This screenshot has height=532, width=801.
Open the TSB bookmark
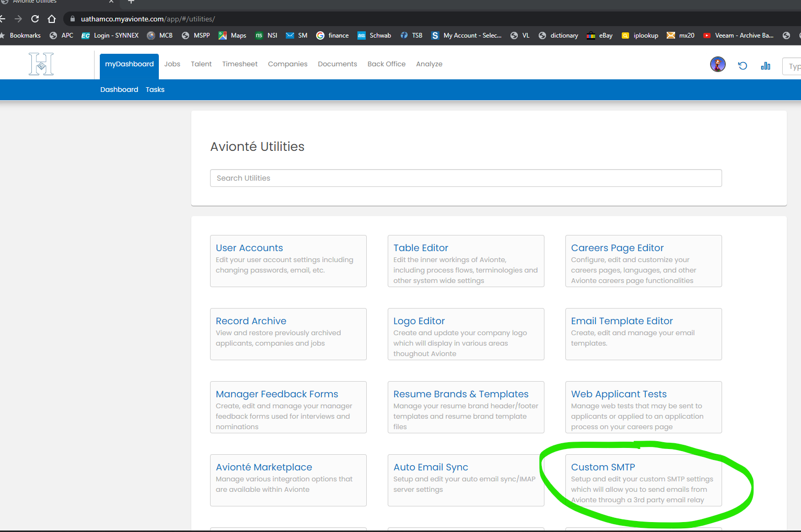412,36
